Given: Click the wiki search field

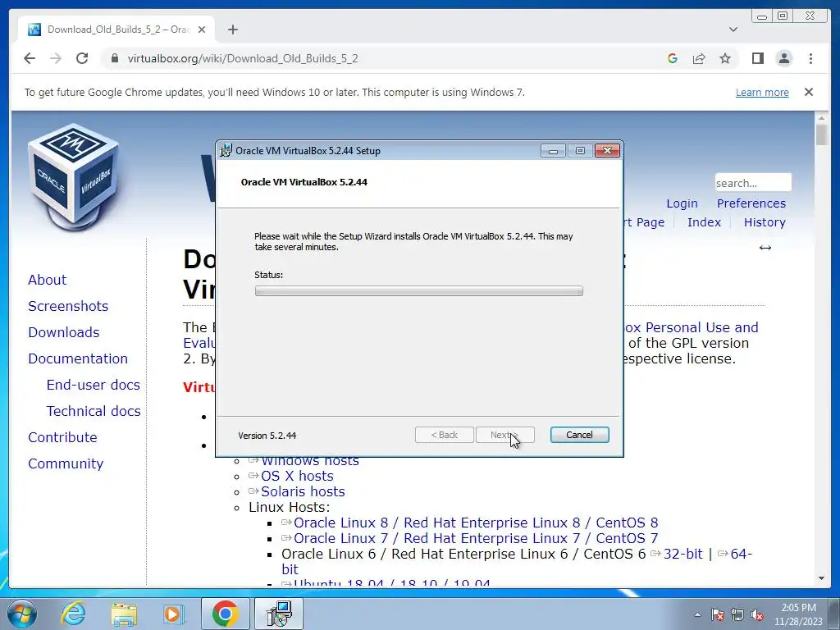Looking at the screenshot, I should pos(753,183).
